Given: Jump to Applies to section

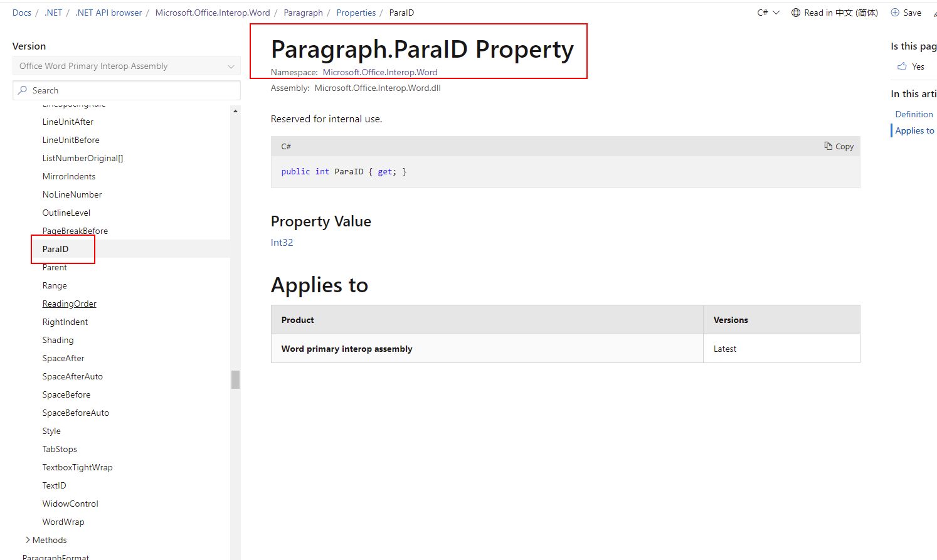Looking at the screenshot, I should pyautogui.click(x=914, y=130).
